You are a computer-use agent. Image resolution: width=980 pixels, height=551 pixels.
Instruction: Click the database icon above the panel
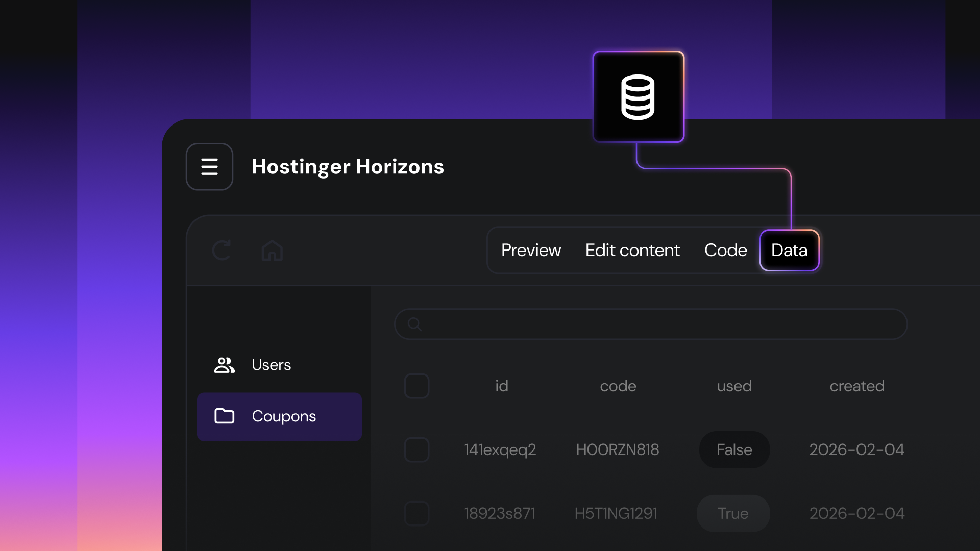click(638, 96)
